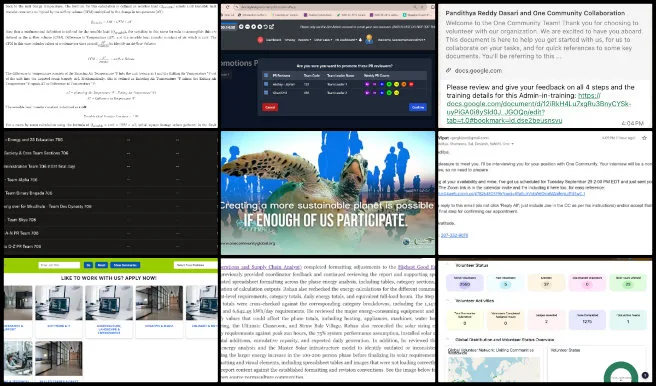The width and height of the screenshot is (656, 386).
Task: Click the Show Summaries button
Action: pyautogui.click(x=125, y=265)
